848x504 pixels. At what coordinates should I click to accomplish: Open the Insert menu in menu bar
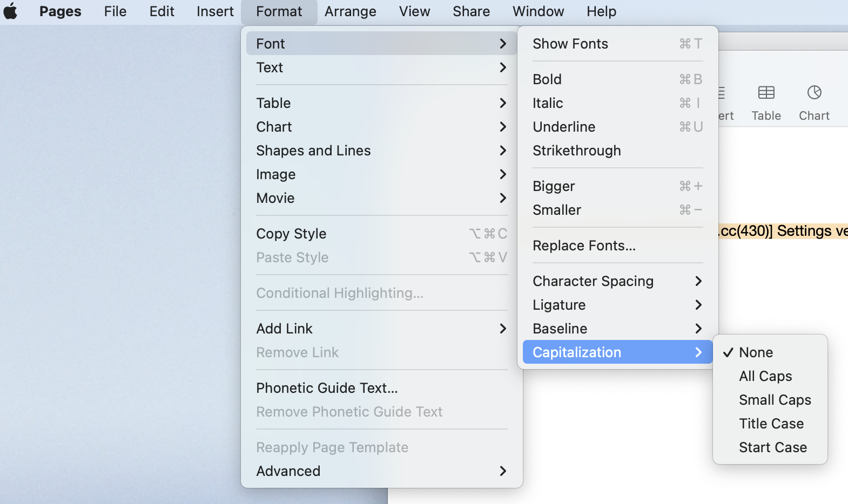pyautogui.click(x=215, y=11)
